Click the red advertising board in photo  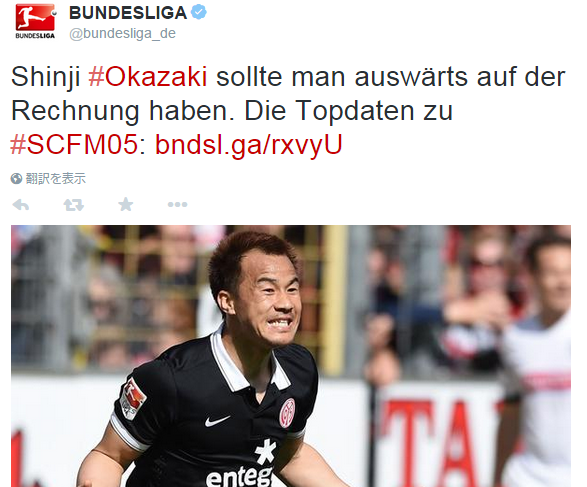click(x=442, y=442)
